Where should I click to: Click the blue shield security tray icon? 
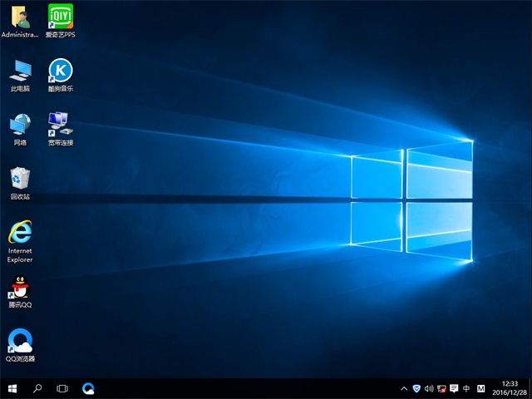coord(416,388)
